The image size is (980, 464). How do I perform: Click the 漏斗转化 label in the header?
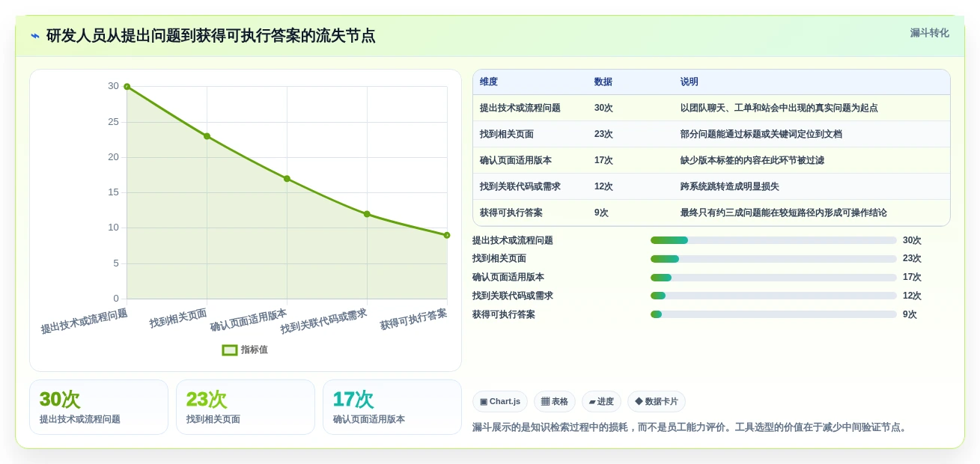929,33
